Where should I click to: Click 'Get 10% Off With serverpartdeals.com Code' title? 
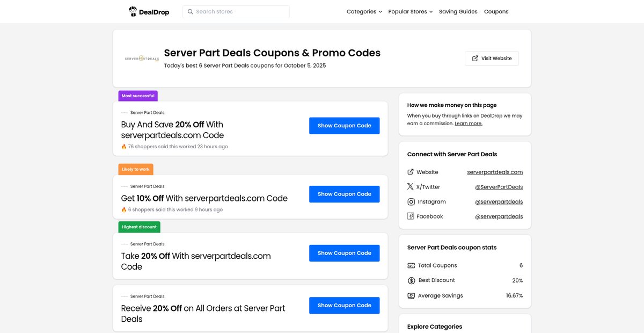[204, 198]
